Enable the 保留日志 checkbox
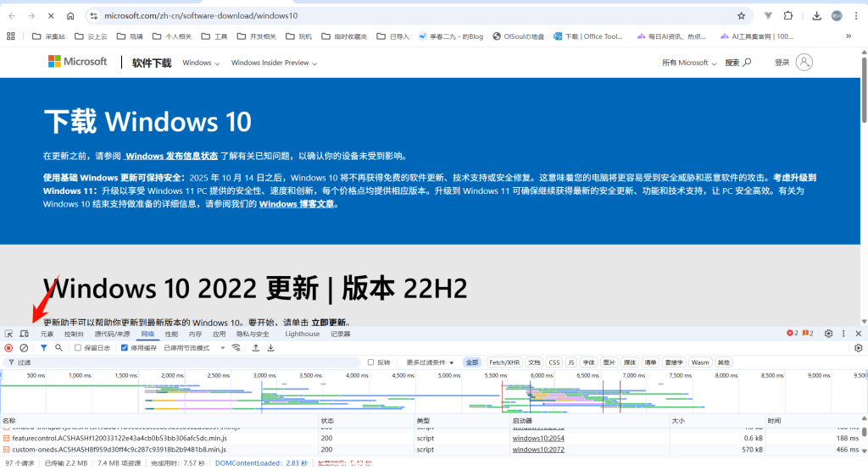The image size is (868, 470). pyautogui.click(x=78, y=348)
